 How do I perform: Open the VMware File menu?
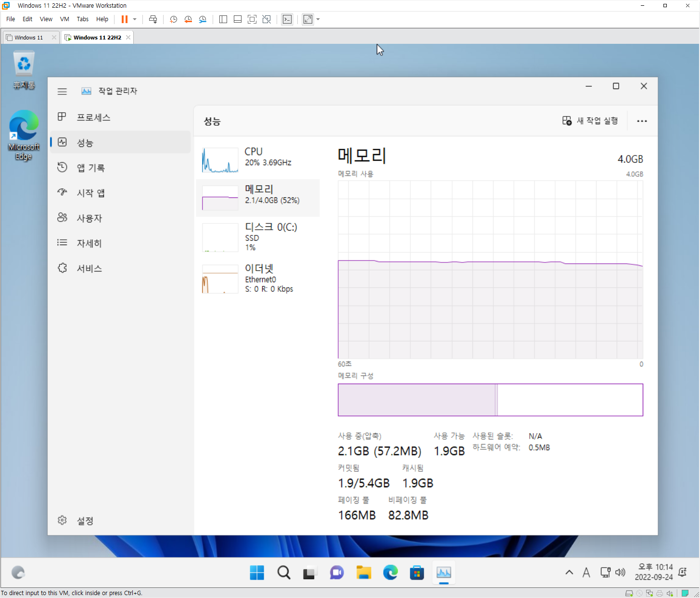[11, 19]
